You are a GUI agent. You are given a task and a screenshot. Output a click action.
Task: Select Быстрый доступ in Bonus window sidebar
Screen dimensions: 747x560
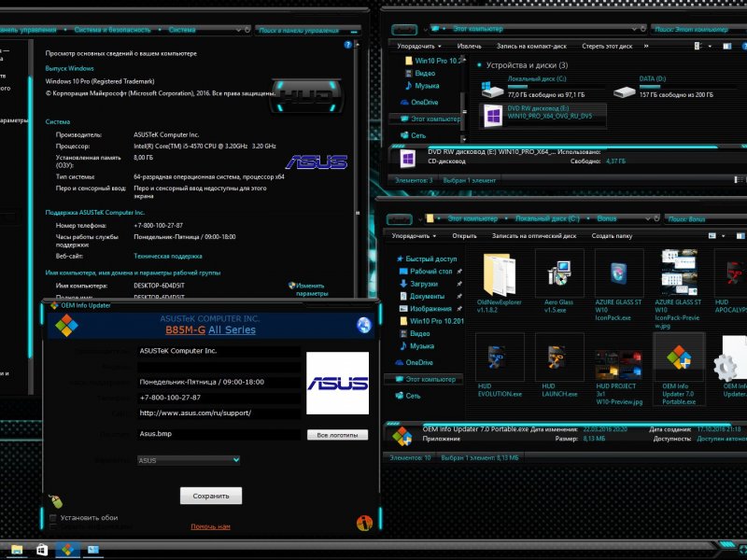tap(427, 259)
